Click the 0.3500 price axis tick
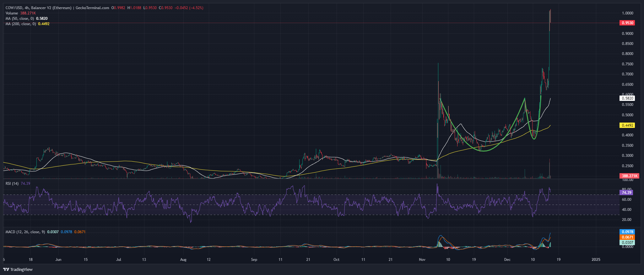The image size is (644, 275). click(x=627, y=146)
